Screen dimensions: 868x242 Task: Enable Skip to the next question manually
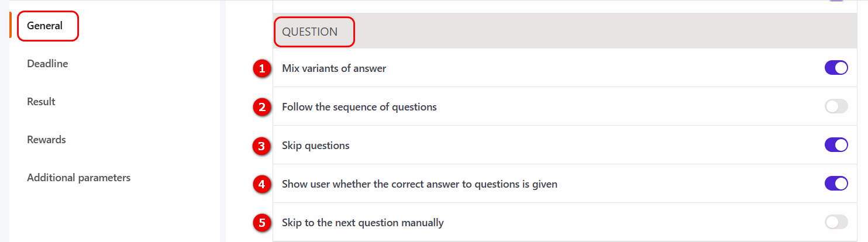(x=836, y=222)
